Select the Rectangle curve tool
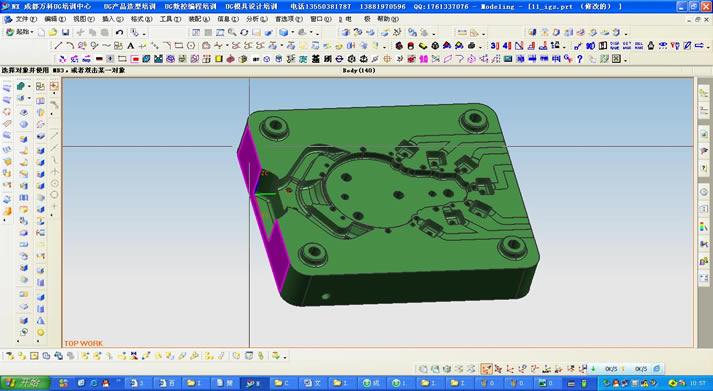This screenshot has width=713, height=391. [x=179, y=45]
